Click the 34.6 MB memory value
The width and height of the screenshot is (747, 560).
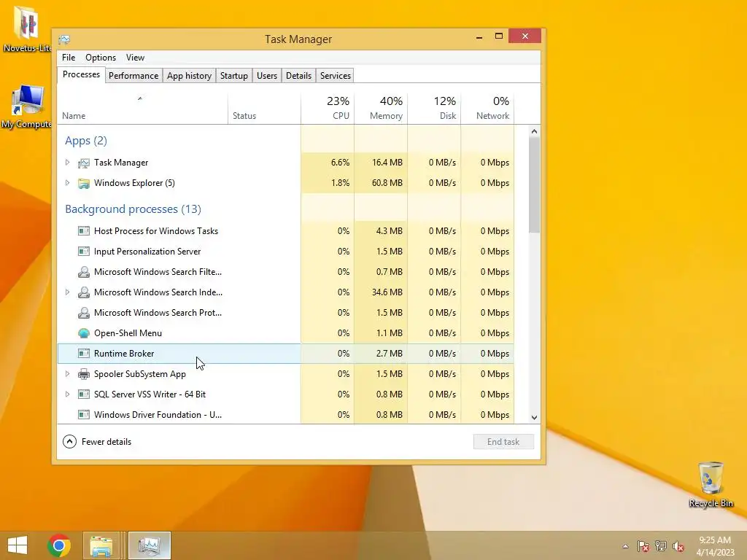point(387,292)
